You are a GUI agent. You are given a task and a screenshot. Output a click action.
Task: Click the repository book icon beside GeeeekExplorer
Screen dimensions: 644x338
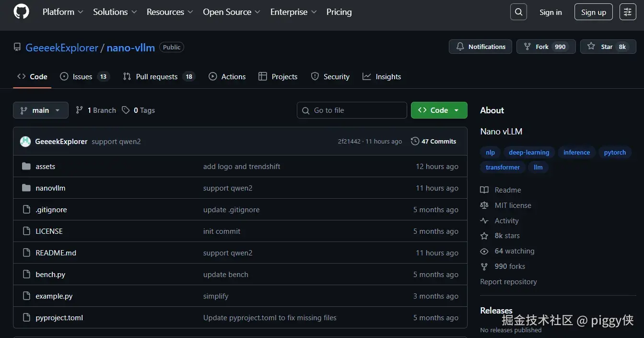(17, 47)
